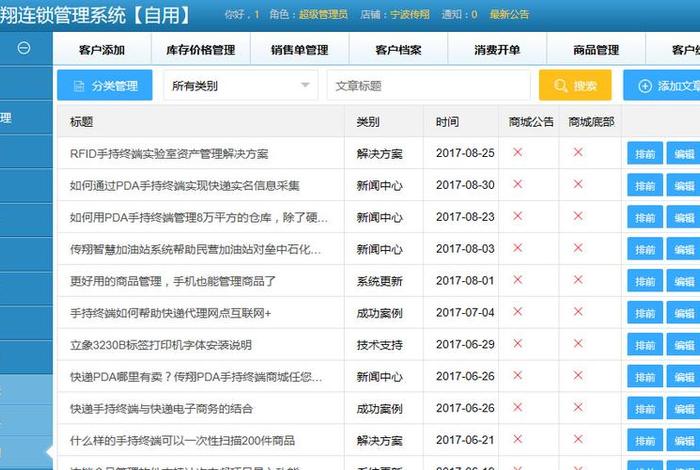This screenshot has height=470, width=700.
Task: Toggle 商城公告 X for 2017-08-23 row
Action: click(x=517, y=216)
